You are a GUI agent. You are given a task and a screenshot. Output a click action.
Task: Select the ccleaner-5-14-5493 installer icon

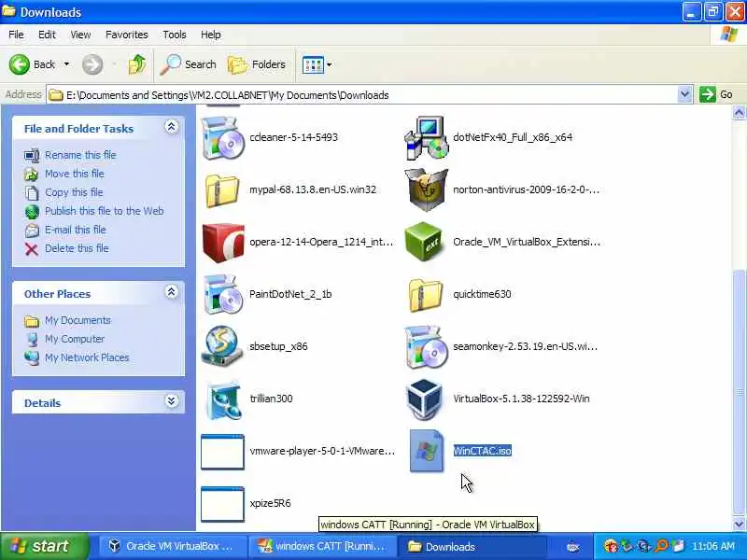click(222, 137)
